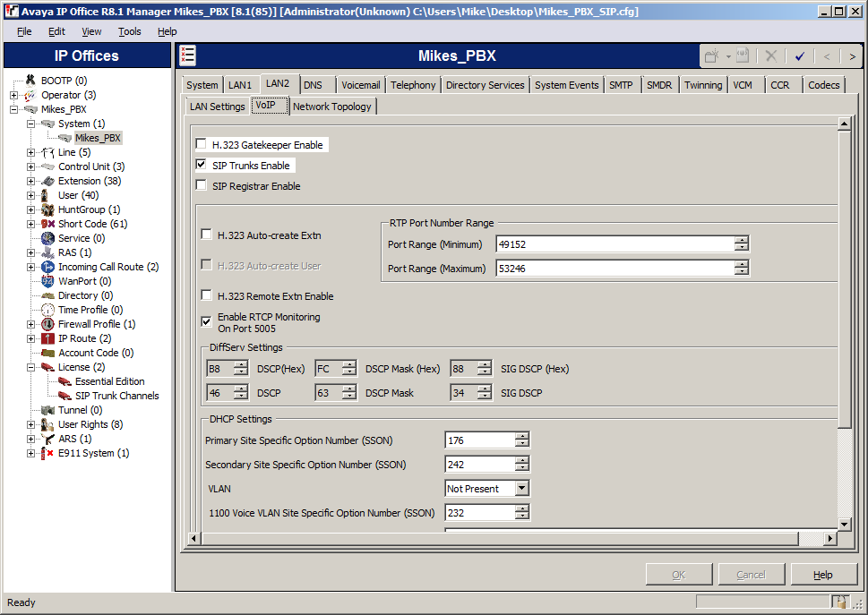Image resolution: width=868 pixels, height=615 pixels.
Task: Expand the User Rights (8) node
Action: click(x=31, y=424)
